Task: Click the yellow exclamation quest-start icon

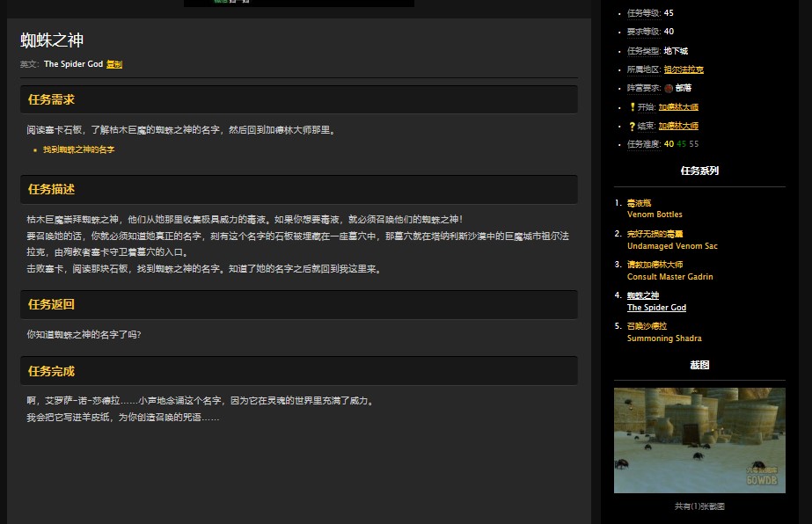Action: tap(632, 107)
